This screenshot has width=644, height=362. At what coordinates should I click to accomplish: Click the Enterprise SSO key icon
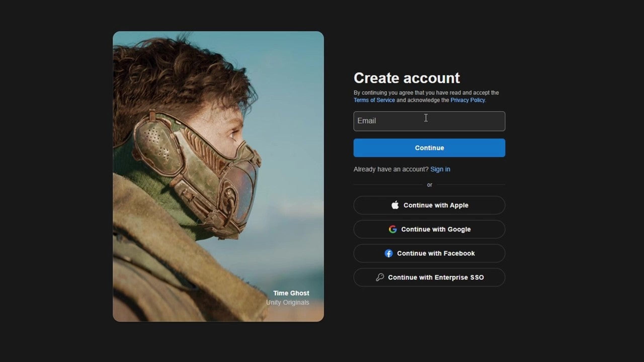click(x=380, y=277)
